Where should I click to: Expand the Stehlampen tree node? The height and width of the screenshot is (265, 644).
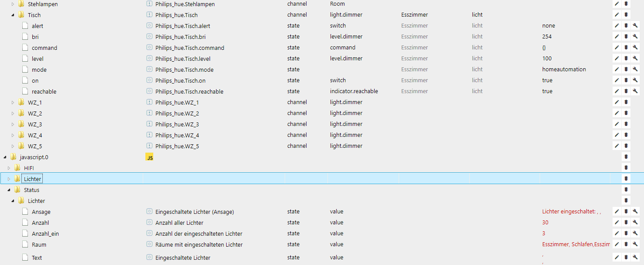coord(13,4)
